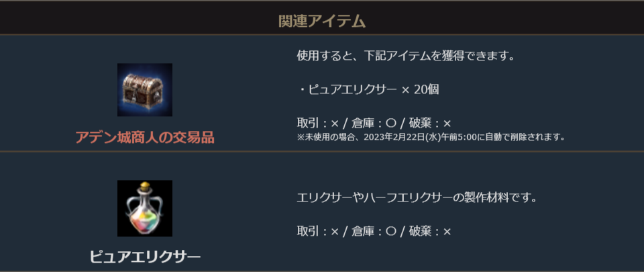The image size is (644, 272).
Task: Select the ピュアエリクサー × 20個 reward line
Action: pyautogui.click(x=368, y=89)
